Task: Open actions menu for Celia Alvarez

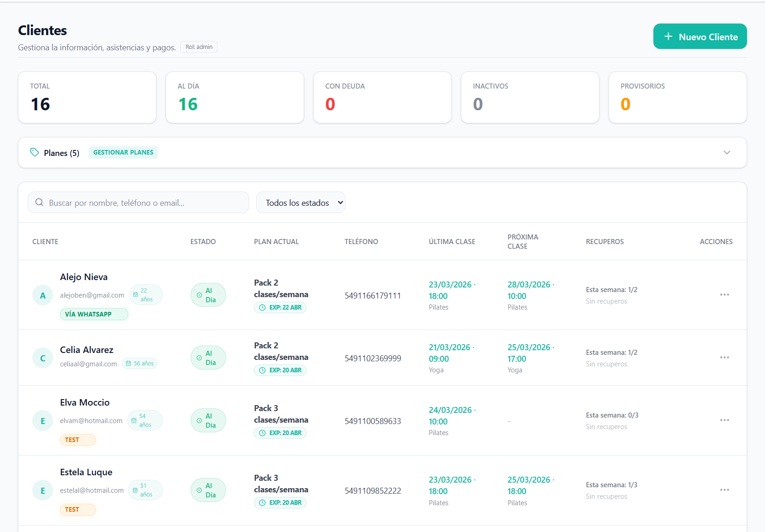Action: pyautogui.click(x=724, y=358)
